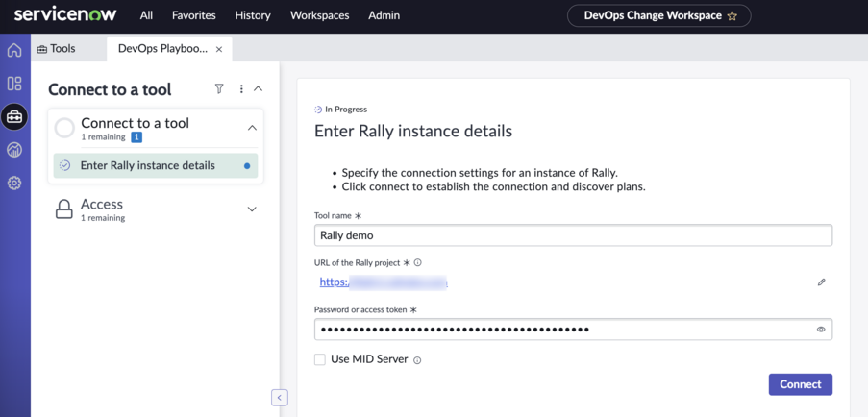Edit URL with pencil icon
Viewport: 868px width, 417px height.
coord(821,282)
